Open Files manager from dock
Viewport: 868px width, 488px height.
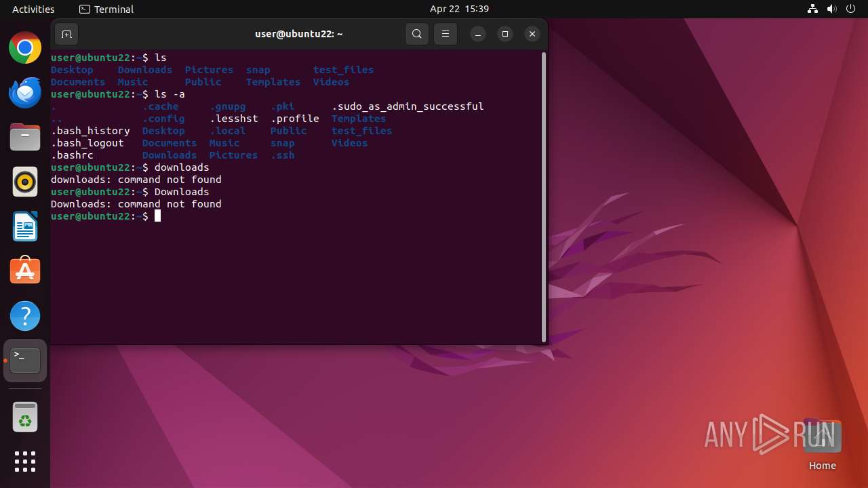coord(25,138)
